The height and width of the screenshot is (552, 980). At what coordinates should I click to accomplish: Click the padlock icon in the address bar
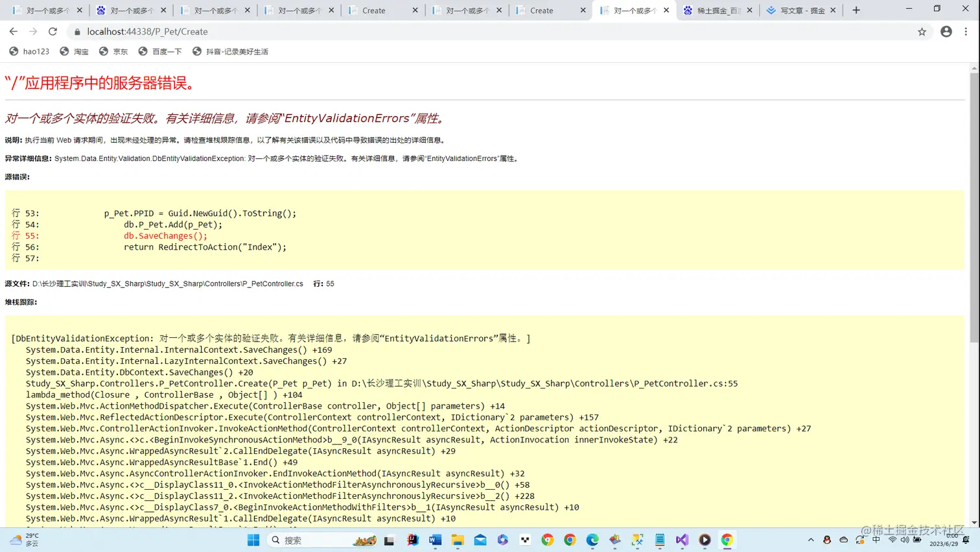click(x=76, y=31)
